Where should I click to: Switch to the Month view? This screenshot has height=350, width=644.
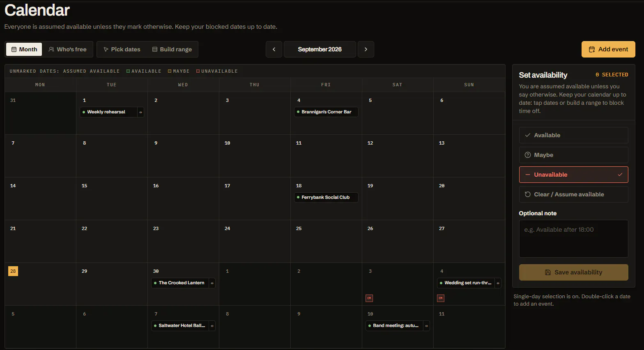point(24,49)
